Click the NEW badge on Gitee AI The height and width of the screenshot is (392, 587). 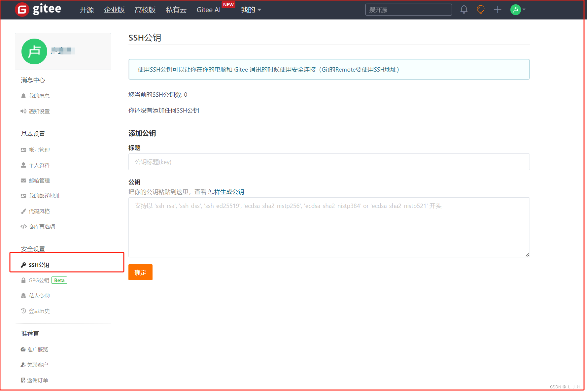228,5
